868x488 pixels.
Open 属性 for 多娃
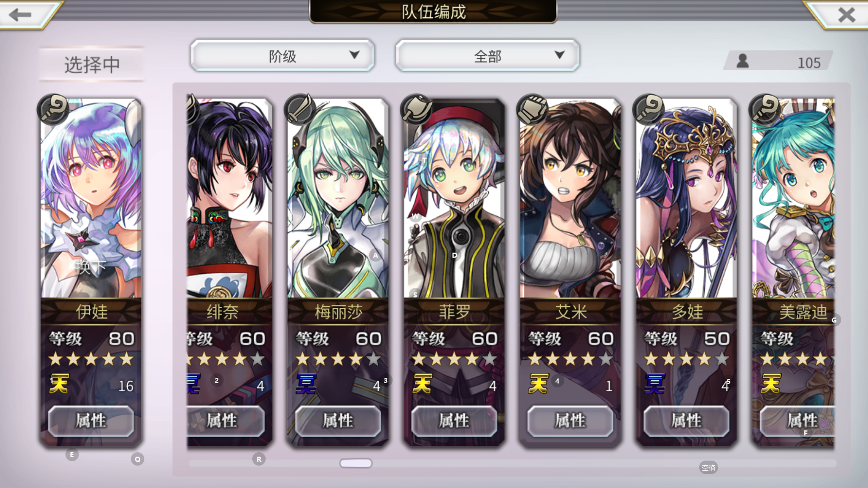[x=686, y=420]
